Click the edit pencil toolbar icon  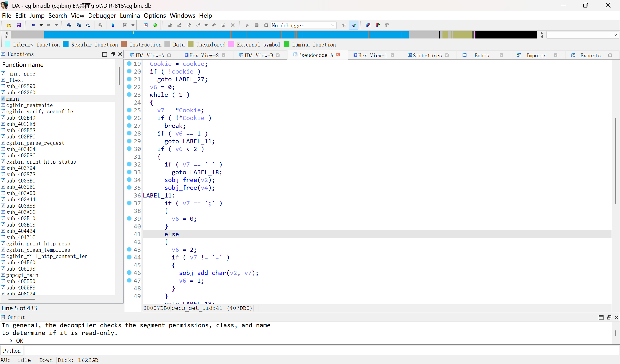[x=223, y=25]
